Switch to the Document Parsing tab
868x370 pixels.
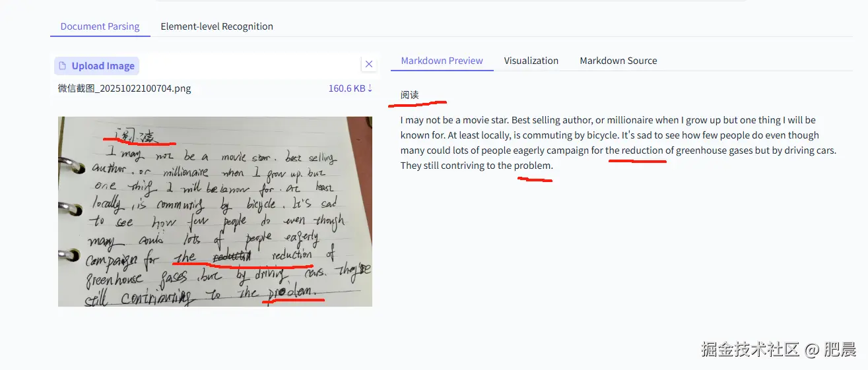tap(100, 26)
